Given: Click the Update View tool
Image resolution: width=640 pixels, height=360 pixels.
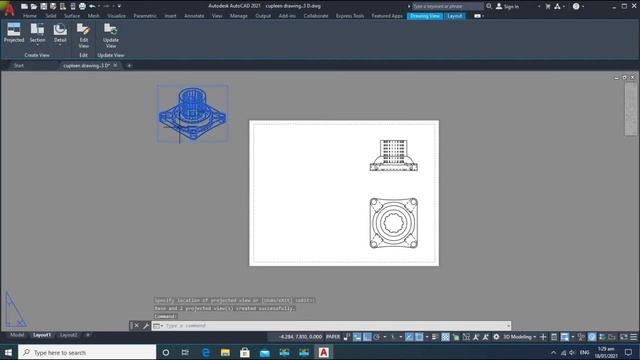Looking at the screenshot, I should [x=111, y=35].
